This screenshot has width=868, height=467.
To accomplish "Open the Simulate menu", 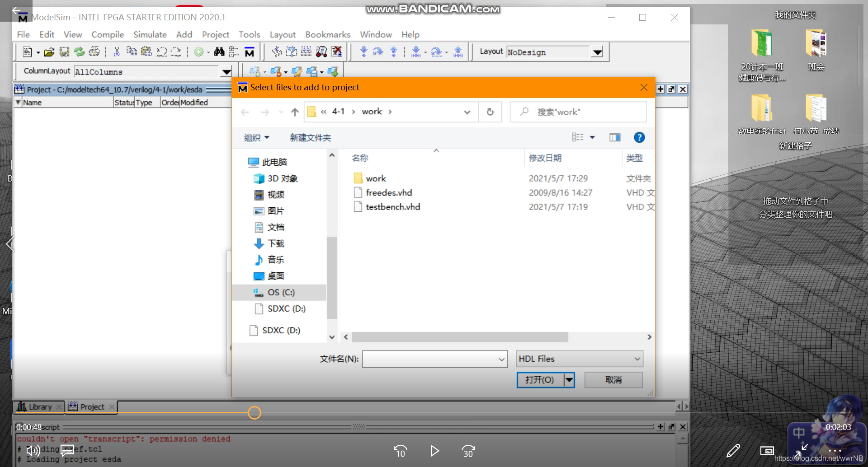I will (x=150, y=34).
